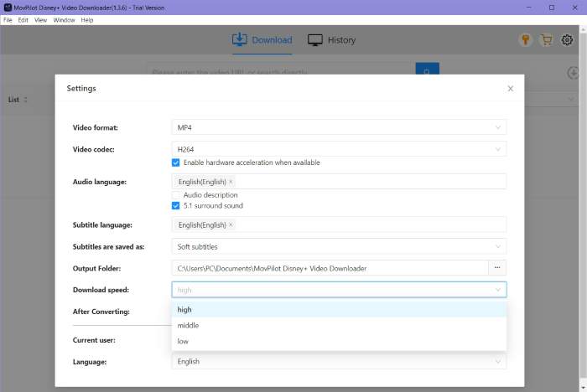Screen dimensions: 587x392
Task: Open the File menu
Action: point(8,20)
